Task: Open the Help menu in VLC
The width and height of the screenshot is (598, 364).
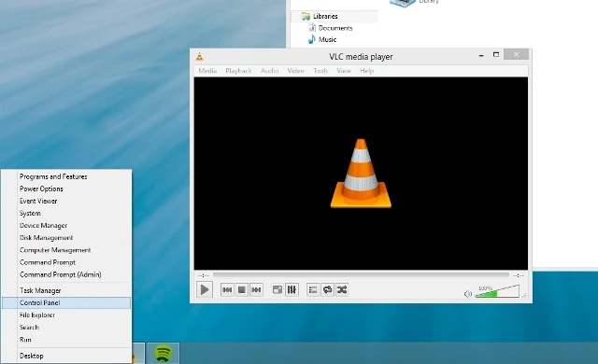Action: pos(367,71)
